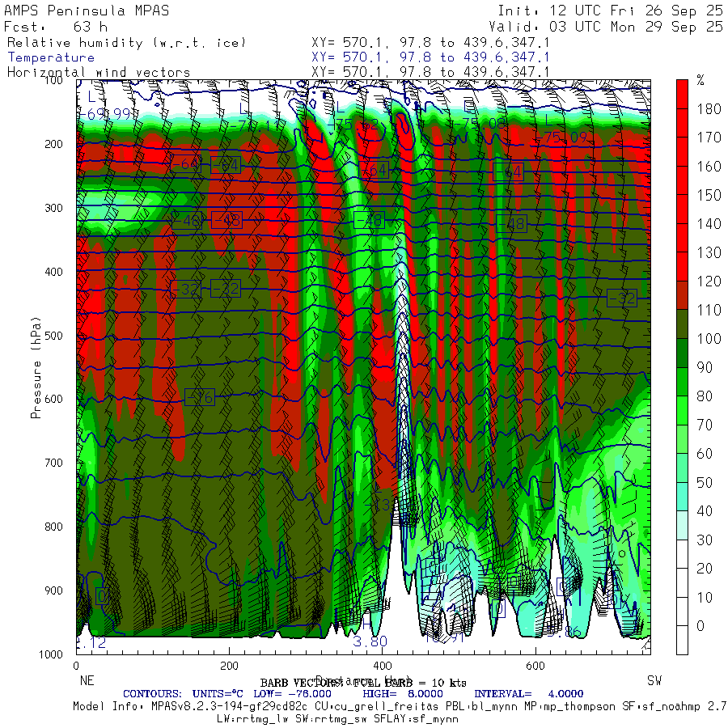Click the '40' colorbar label
728x728 pixels.
point(705,510)
